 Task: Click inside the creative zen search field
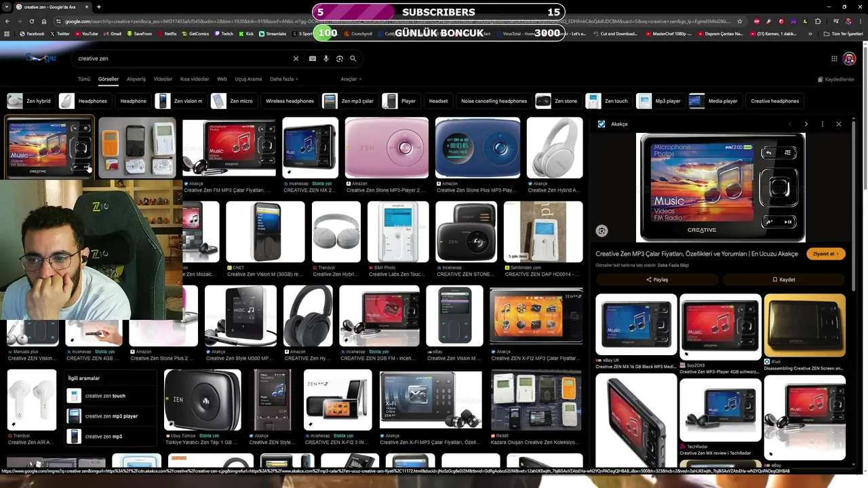pos(182,59)
